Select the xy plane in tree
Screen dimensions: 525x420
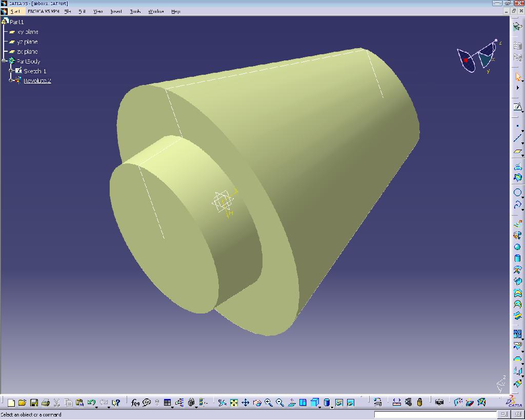[x=28, y=32]
